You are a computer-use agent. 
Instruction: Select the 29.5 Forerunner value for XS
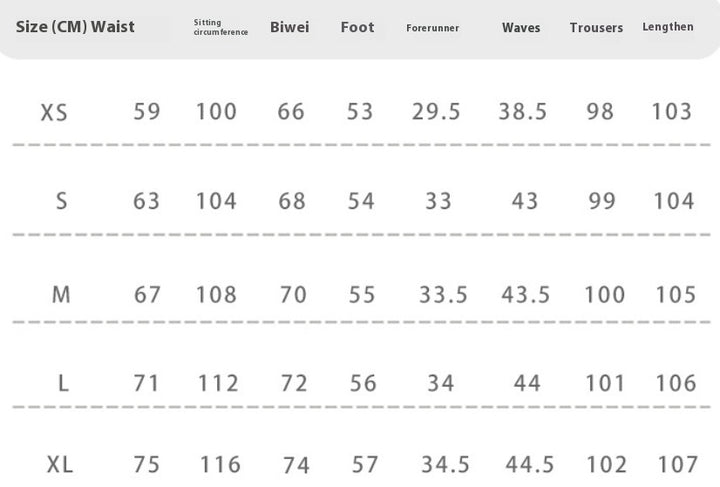click(x=436, y=112)
